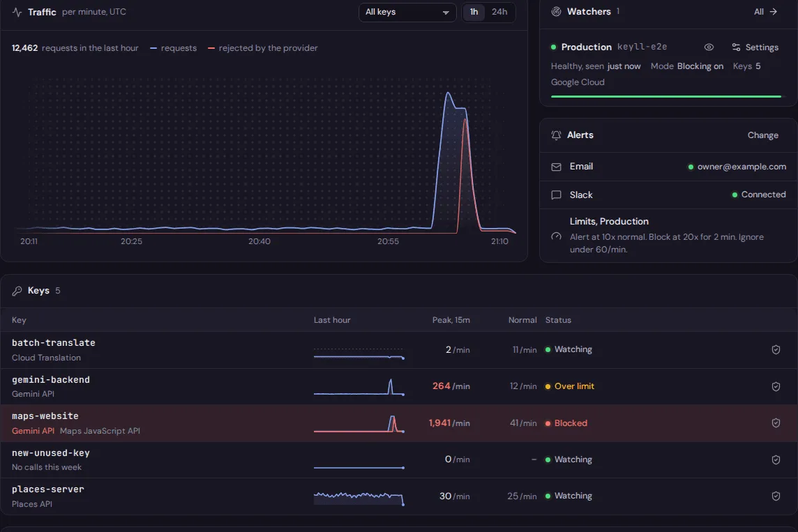This screenshot has height=532, width=798.
Task: Click the Traffic pulse icon
Action: coord(17,12)
